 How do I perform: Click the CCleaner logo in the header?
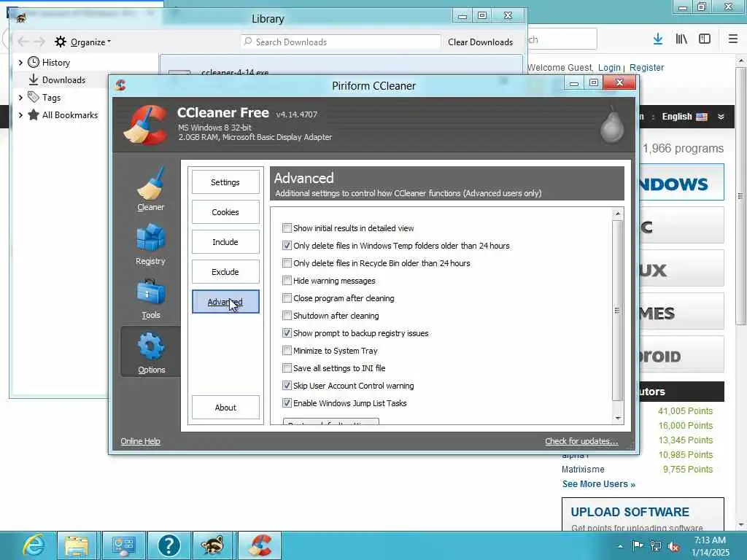(146, 125)
